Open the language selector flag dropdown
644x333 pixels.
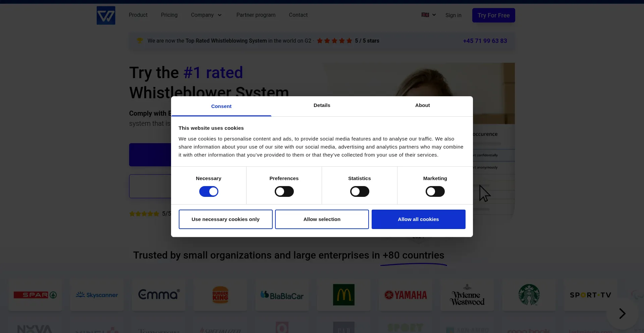pyautogui.click(x=428, y=15)
